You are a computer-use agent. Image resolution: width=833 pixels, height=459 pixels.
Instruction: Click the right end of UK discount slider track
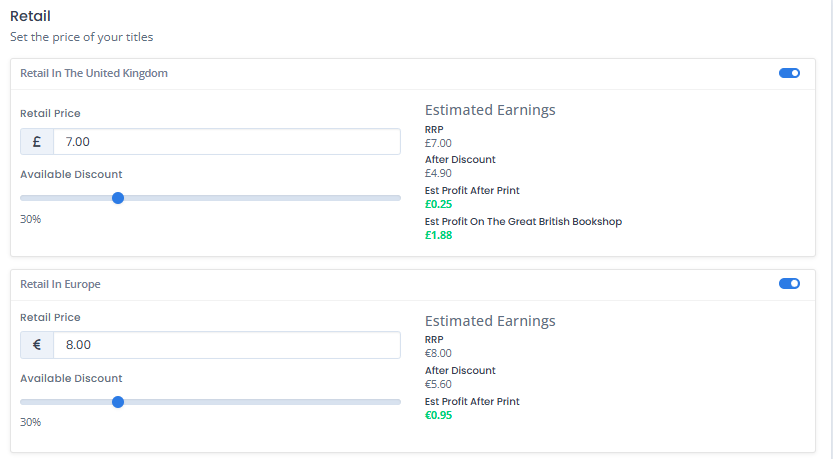pos(396,198)
